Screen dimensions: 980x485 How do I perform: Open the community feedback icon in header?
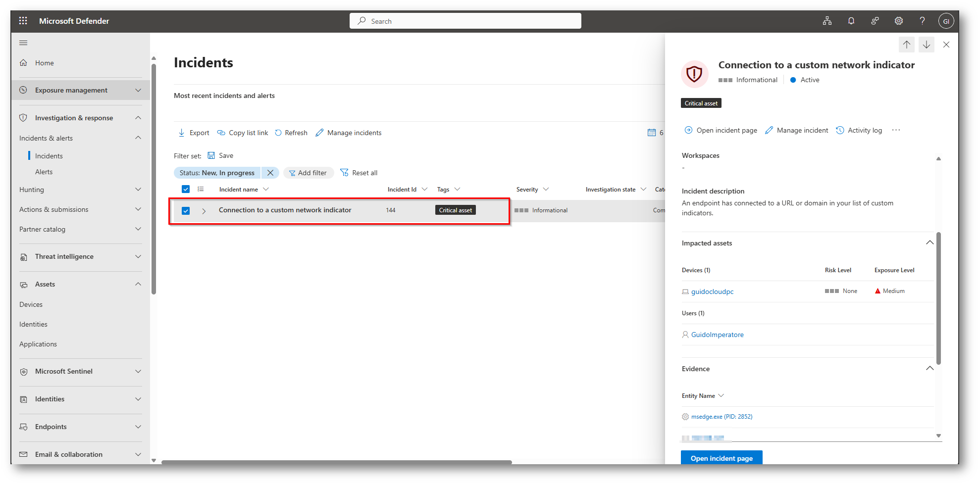(x=875, y=21)
